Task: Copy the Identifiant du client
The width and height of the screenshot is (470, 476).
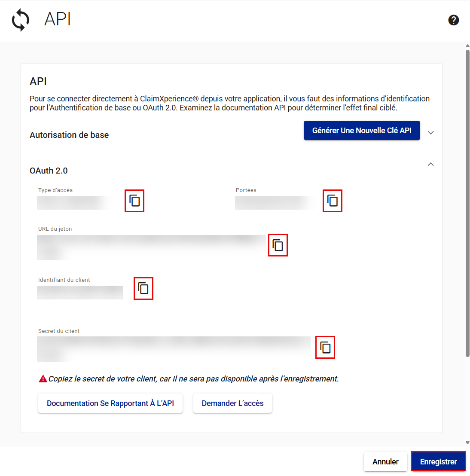Action: [143, 288]
